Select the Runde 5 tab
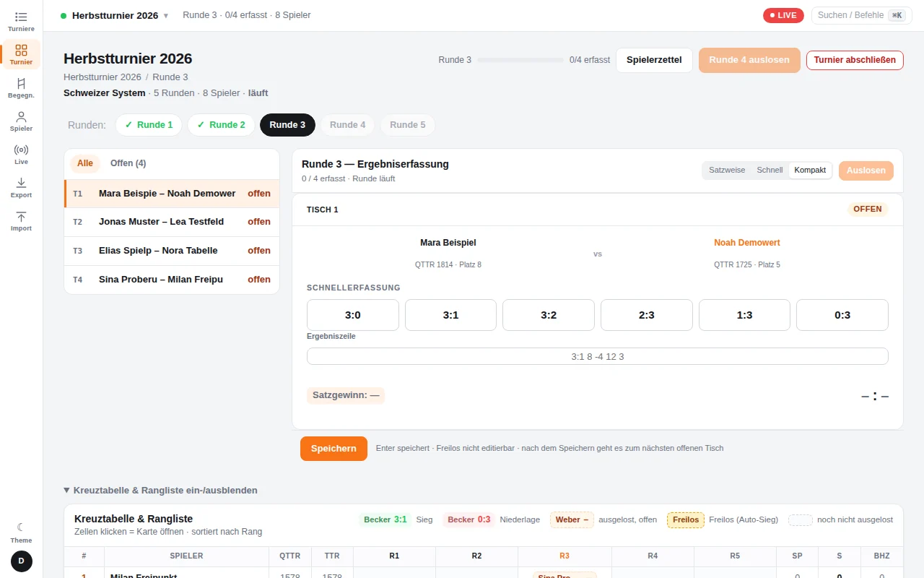924x578 pixels. tap(408, 125)
